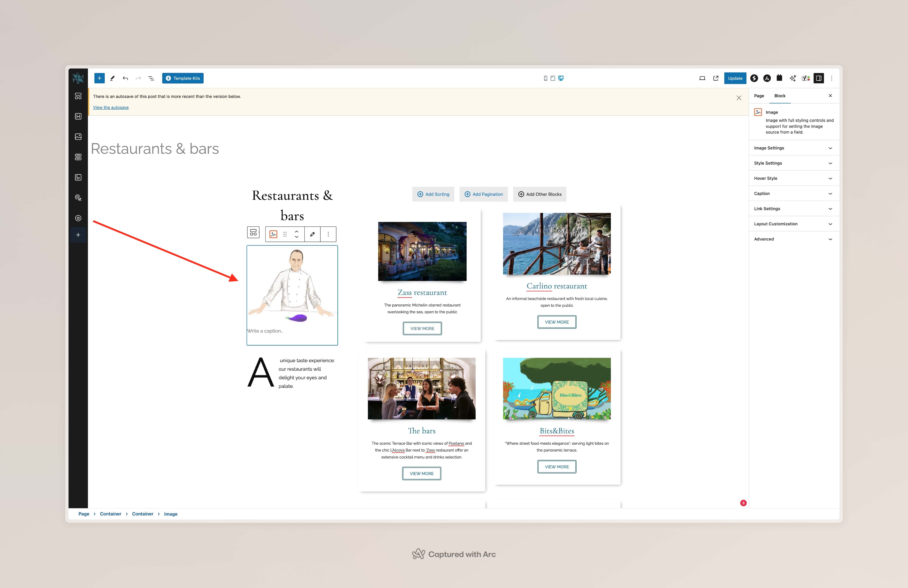Click the Page breadcrumb item

coord(84,514)
